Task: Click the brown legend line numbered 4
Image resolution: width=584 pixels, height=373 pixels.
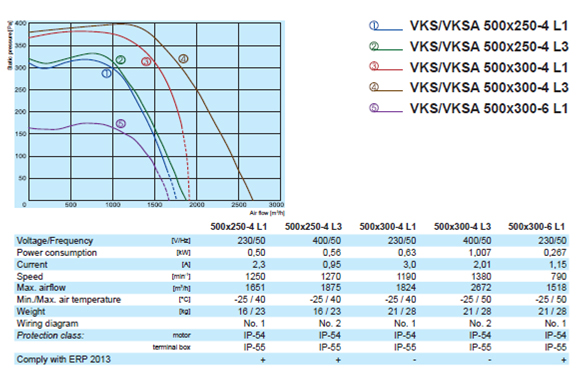Action: (x=386, y=88)
